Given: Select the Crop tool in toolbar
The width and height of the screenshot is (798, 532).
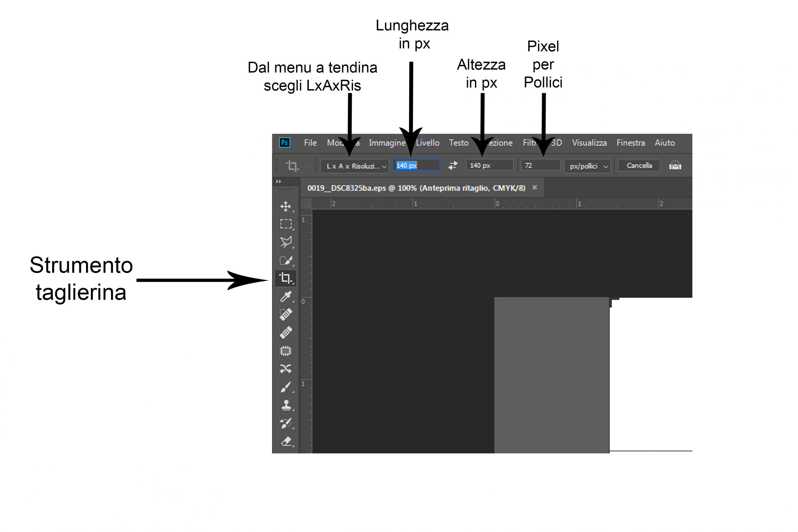Looking at the screenshot, I should click(x=286, y=278).
